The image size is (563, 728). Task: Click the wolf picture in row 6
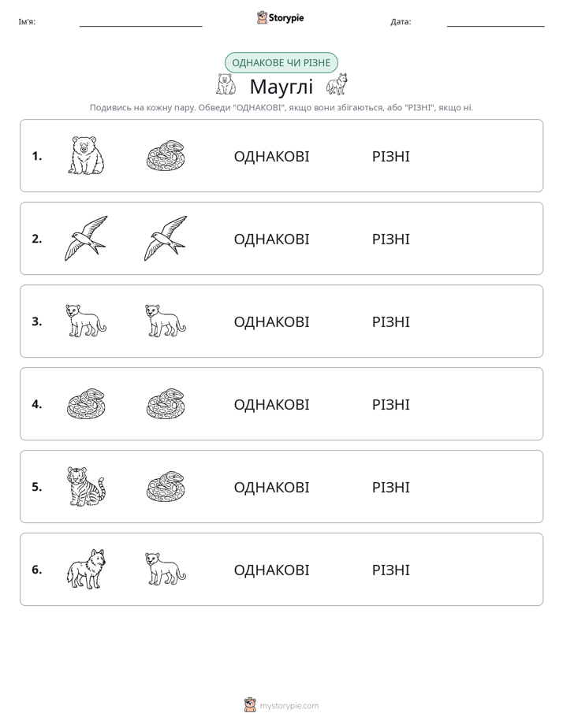click(86, 569)
